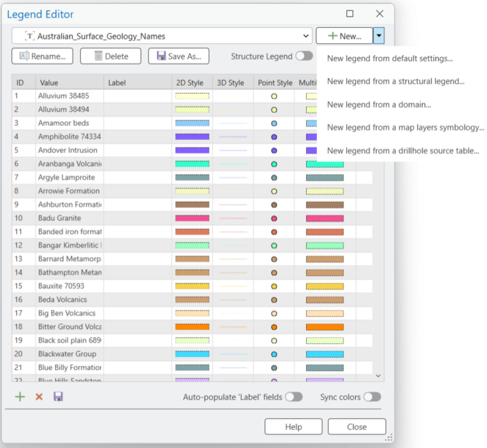Turn on the Sync colors switch

coord(372,397)
